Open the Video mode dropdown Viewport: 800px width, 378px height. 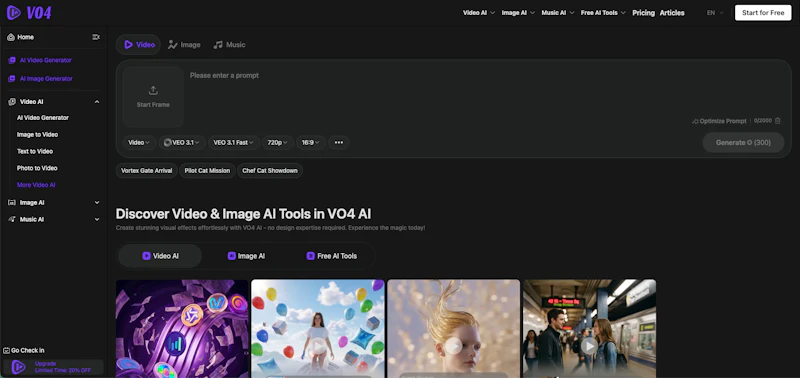tap(139, 142)
